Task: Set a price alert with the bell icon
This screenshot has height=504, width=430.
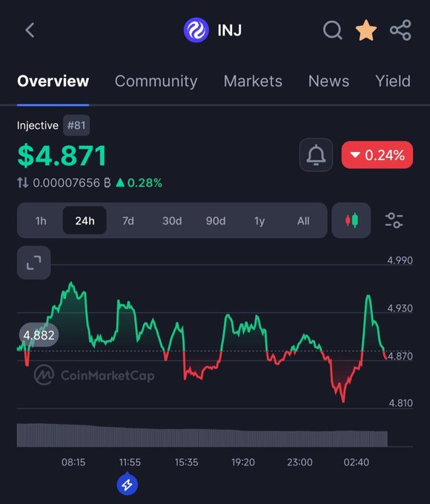Action: (x=316, y=155)
